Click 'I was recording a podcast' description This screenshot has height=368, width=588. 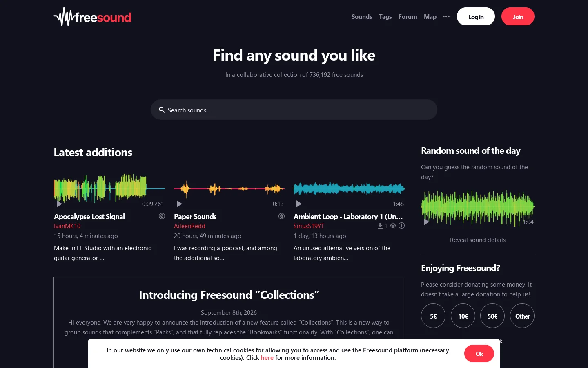(225, 253)
